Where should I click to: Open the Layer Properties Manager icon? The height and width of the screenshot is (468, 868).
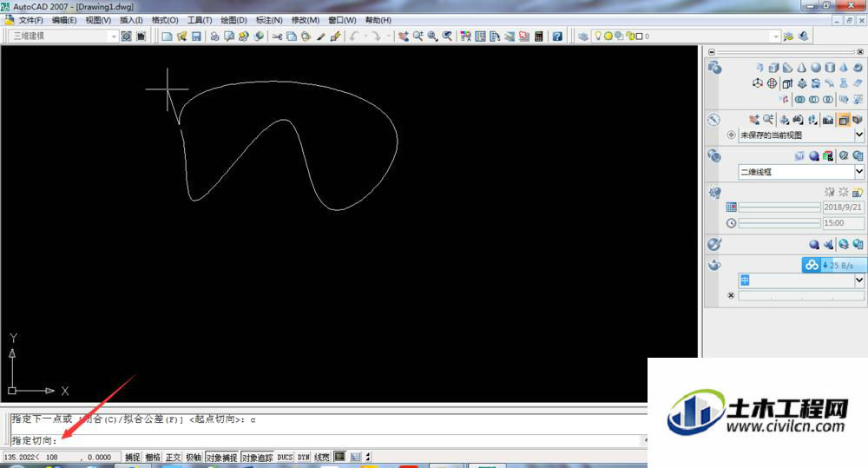click(x=583, y=36)
